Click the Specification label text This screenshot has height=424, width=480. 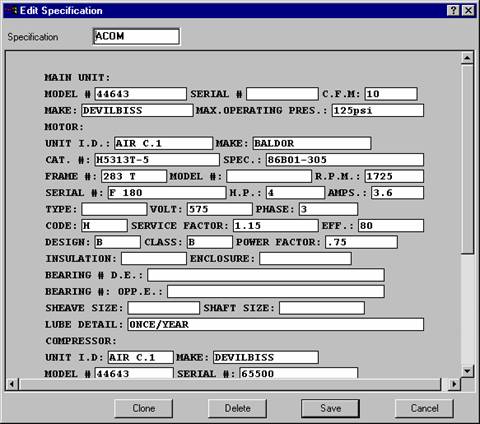[x=33, y=37]
